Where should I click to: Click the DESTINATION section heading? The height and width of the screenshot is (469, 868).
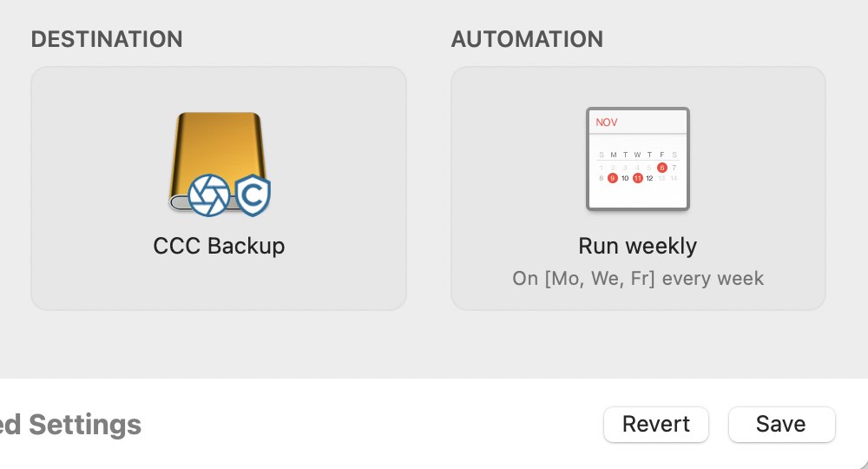[107, 39]
